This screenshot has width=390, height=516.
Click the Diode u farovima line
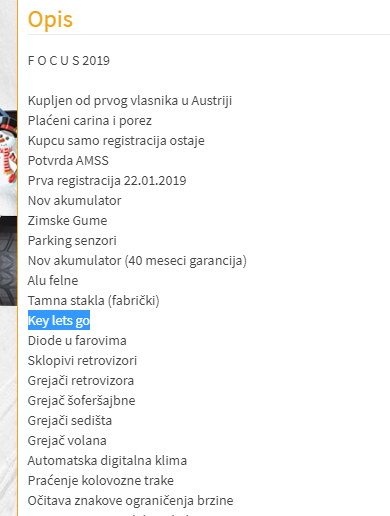[x=77, y=341]
